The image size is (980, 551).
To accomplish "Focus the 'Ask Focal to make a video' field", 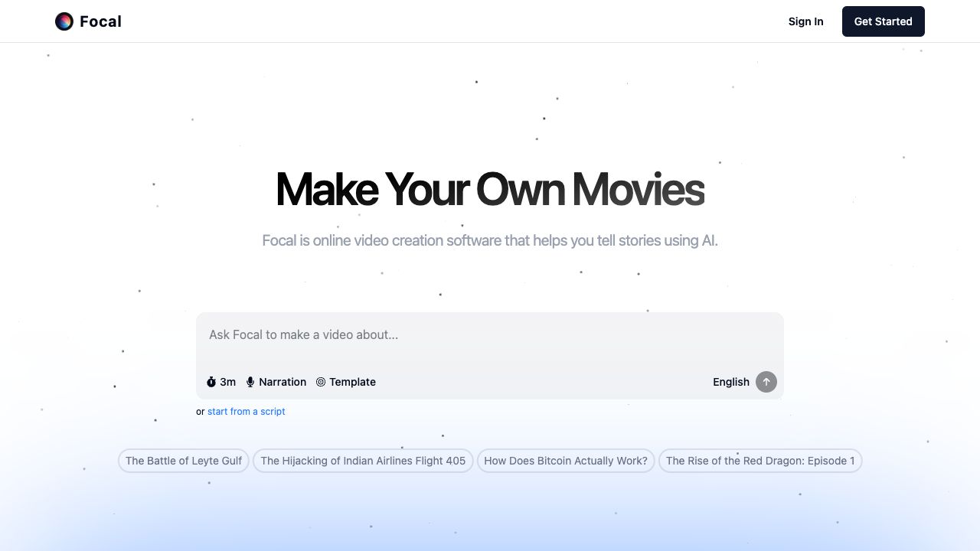I will click(488, 335).
